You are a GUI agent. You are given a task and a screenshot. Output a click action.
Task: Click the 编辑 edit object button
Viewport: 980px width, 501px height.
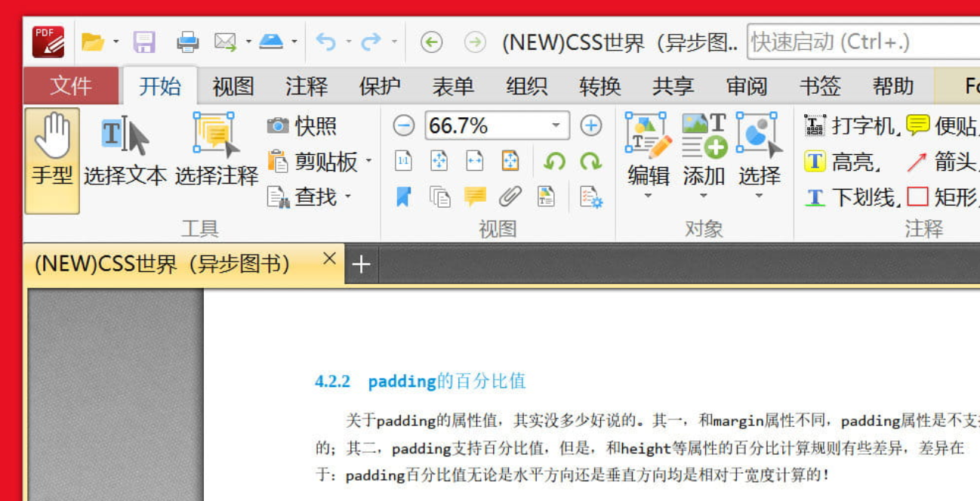pyautogui.click(x=649, y=151)
